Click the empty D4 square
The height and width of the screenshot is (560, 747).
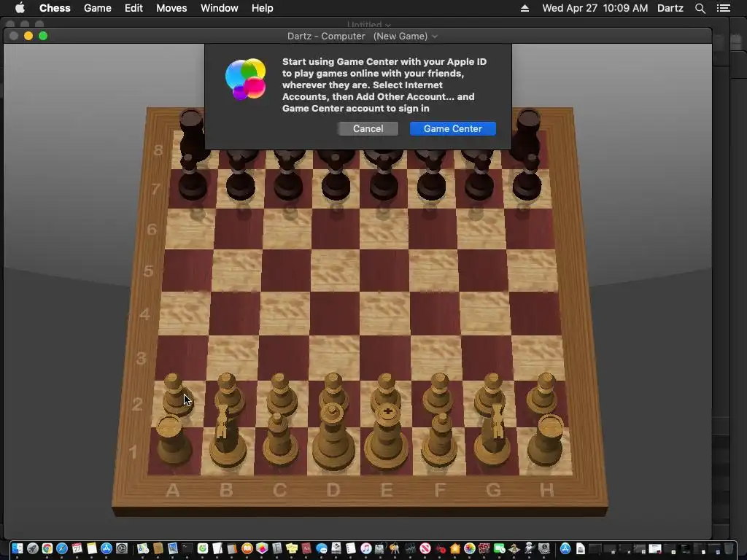click(x=333, y=314)
